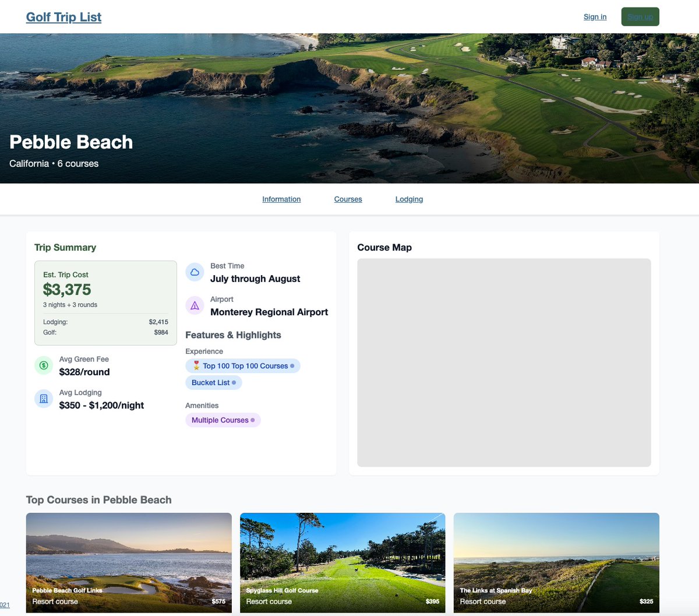Click the airport triangle icon

(x=195, y=305)
